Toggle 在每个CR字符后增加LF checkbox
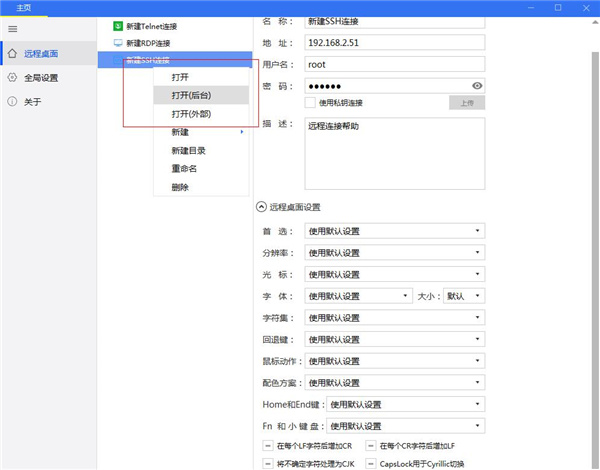Viewport: 600px width, 470px height. 371,446
